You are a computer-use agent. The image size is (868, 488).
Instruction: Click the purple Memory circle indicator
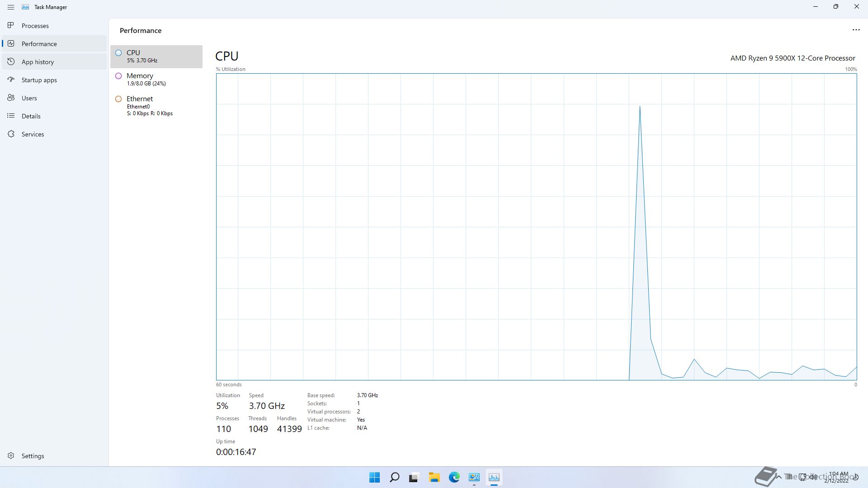(x=118, y=76)
